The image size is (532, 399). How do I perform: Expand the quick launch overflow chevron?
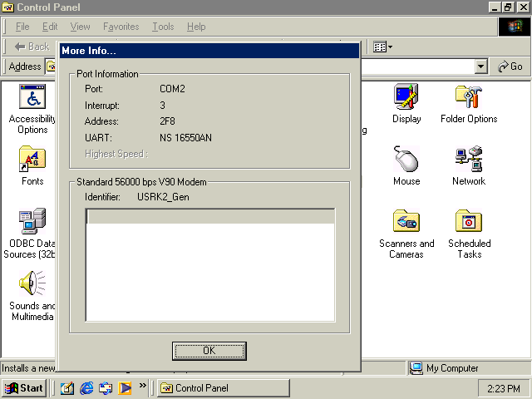pyautogui.click(x=142, y=385)
